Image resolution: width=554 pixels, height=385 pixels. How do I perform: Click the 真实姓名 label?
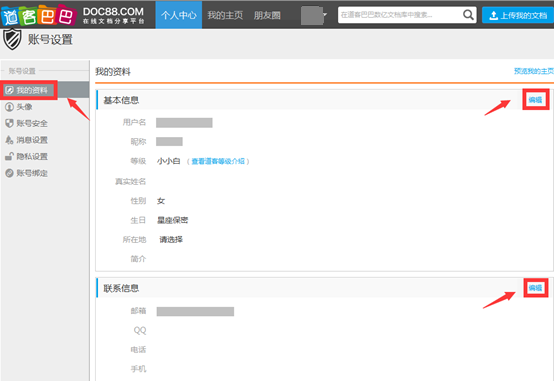coord(130,182)
